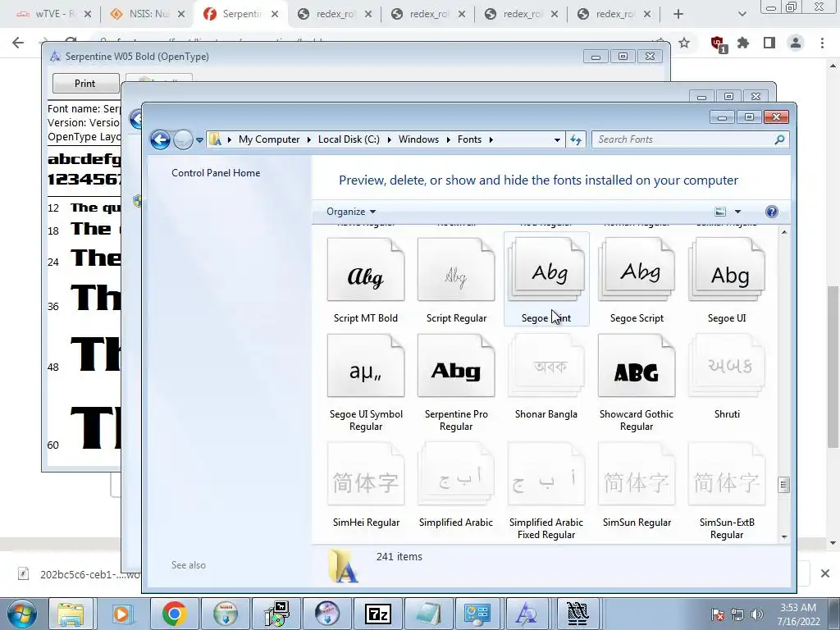Open Chrome from taskbar

[174, 614]
